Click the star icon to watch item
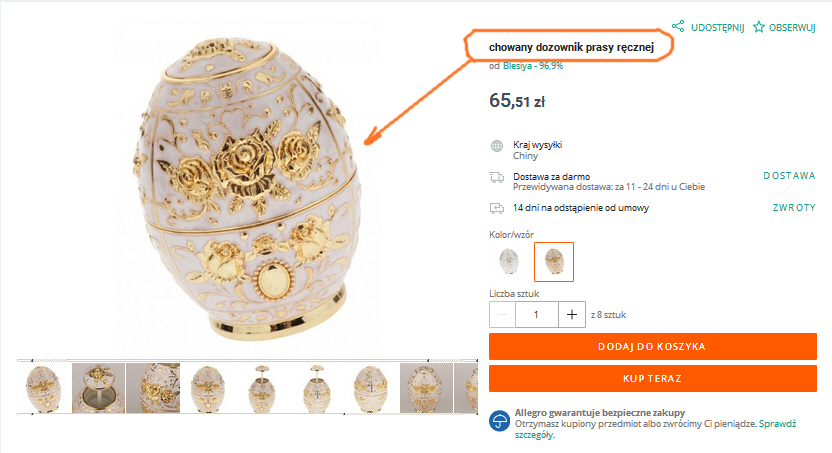 click(759, 27)
